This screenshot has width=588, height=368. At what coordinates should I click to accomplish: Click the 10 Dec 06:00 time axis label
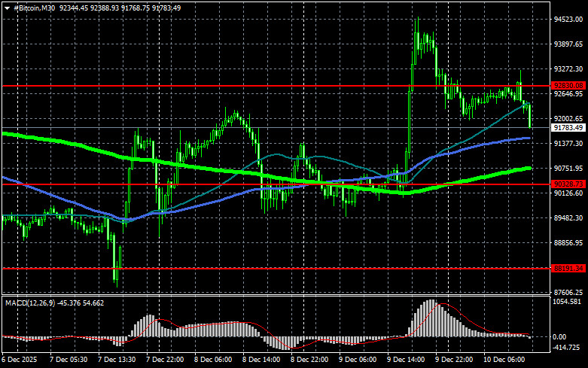click(x=504, y=360)
